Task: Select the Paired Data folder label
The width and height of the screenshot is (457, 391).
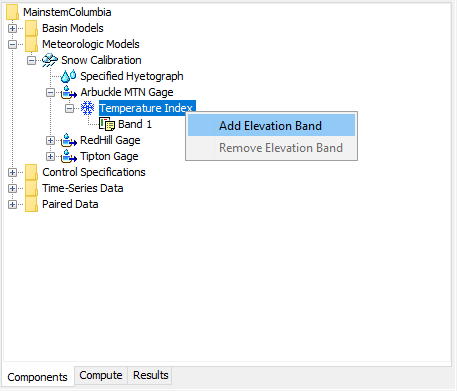Action: click(x=70, y=204)
